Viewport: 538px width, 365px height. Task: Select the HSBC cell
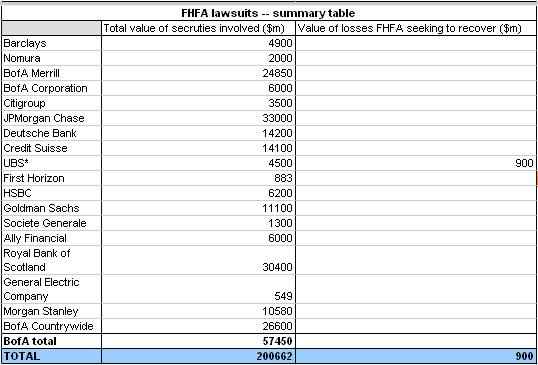click(x=51, y=193)
